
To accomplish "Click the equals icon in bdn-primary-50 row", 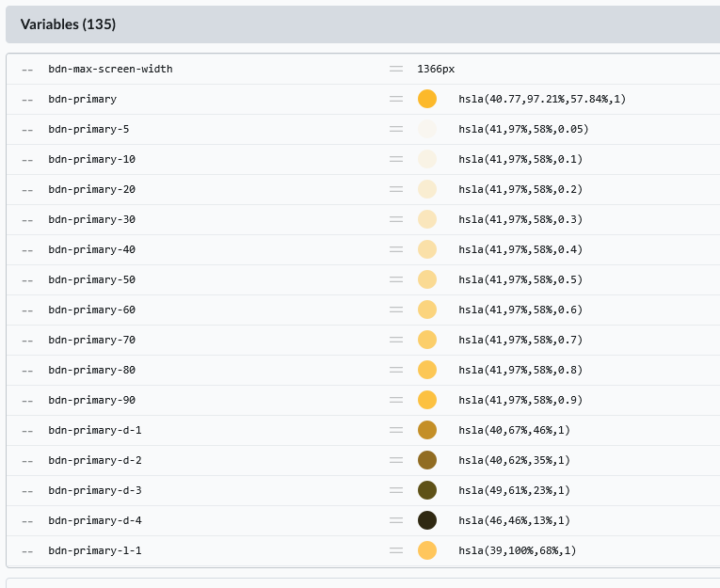I will click(x=396, y=279).
